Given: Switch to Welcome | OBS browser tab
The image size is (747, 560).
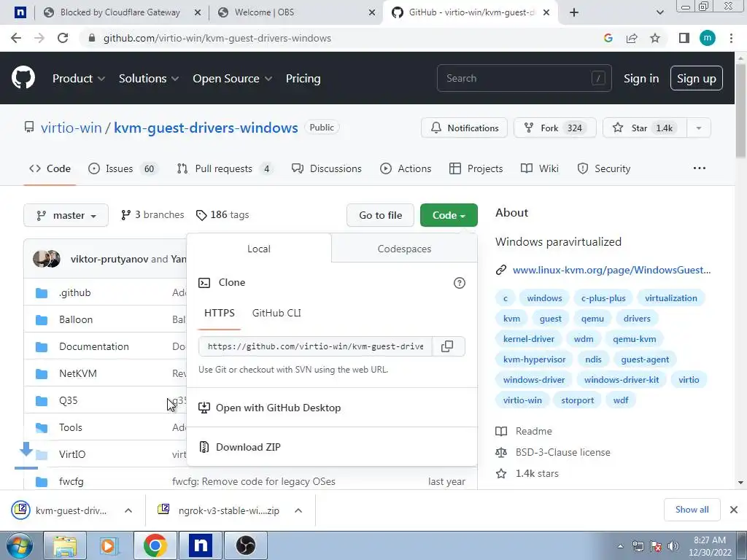Looking at the screenshot, I should pyautogui.click(x=295, y=12).
